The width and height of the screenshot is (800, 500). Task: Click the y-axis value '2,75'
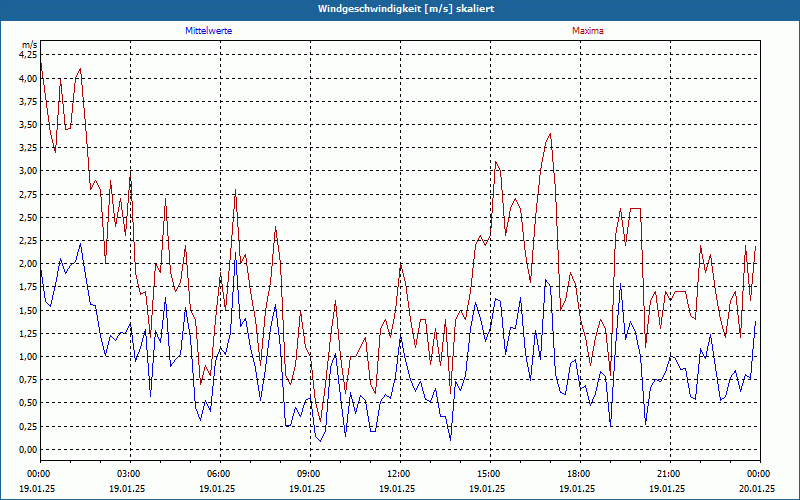coord(29,194)
